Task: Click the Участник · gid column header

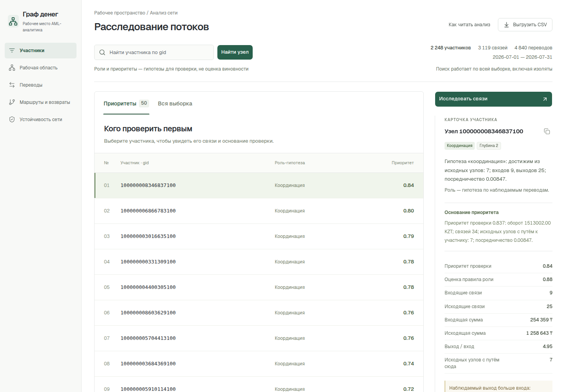Action: 135,163
